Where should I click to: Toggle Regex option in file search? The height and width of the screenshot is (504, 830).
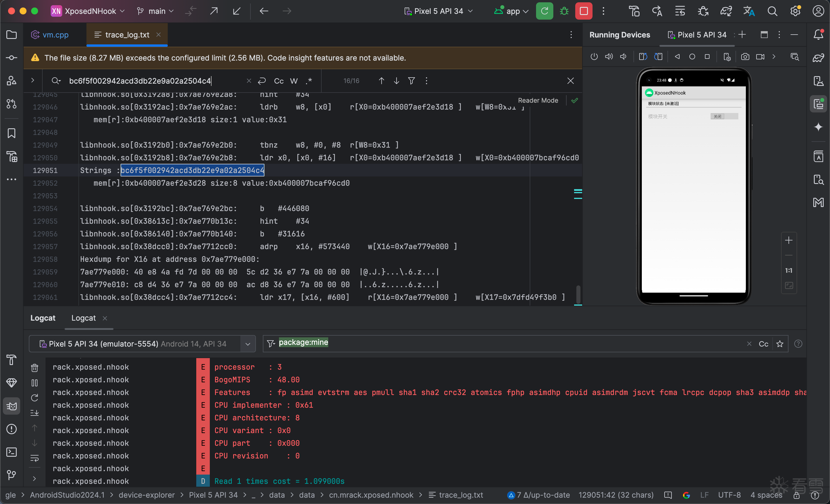tap(309, 81)
